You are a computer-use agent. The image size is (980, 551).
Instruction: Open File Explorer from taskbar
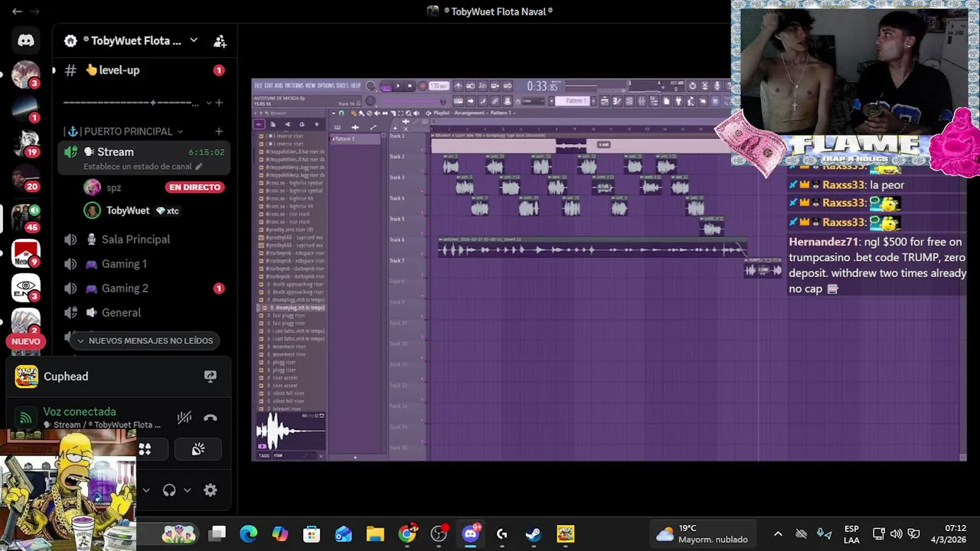click(x=375, y=533)
